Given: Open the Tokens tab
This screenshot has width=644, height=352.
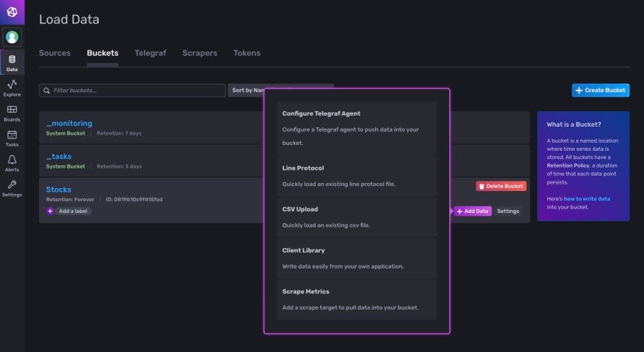Looking at the screenshot, I should 247,53.
